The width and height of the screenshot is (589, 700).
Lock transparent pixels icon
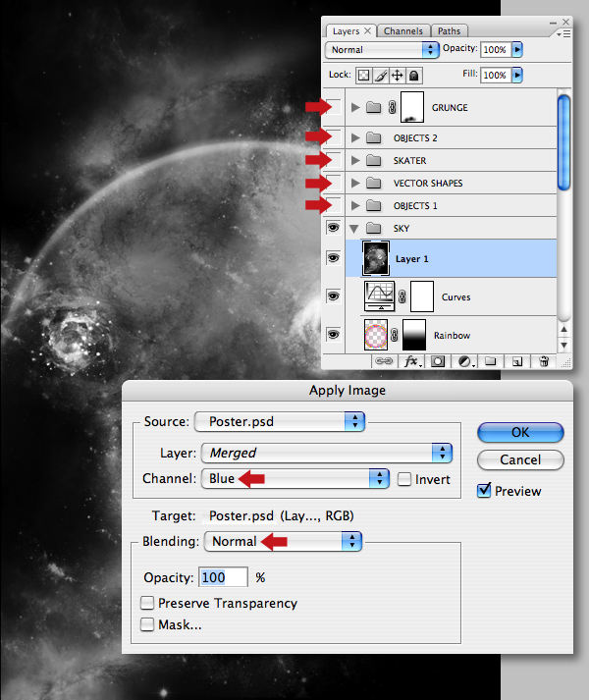(x=364, y=76)
